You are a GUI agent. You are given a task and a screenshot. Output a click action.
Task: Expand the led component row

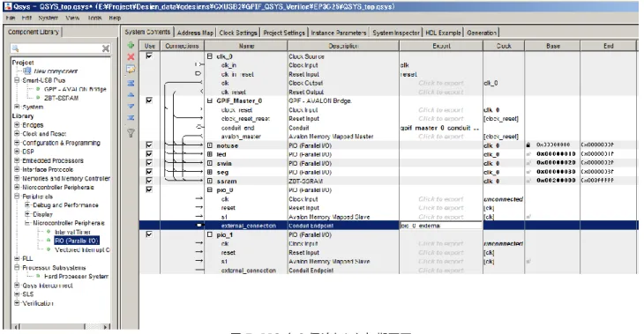pyautogui.click(x=210, y=154)
